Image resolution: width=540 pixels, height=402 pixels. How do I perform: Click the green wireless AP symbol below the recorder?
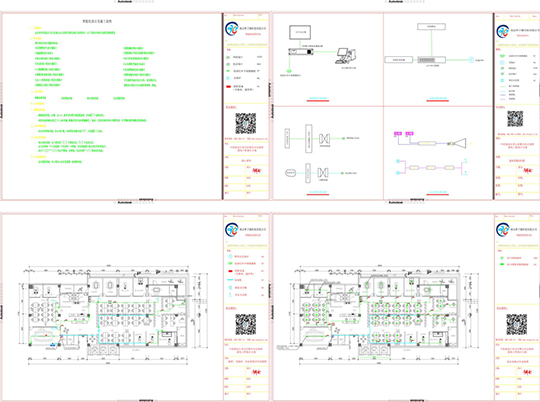click(x=289, y=71)
